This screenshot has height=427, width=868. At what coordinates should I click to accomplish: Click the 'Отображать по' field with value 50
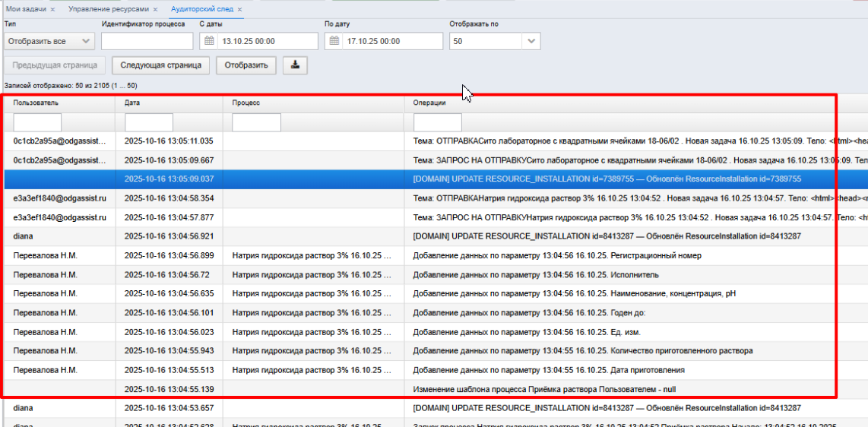pos(486,42)
